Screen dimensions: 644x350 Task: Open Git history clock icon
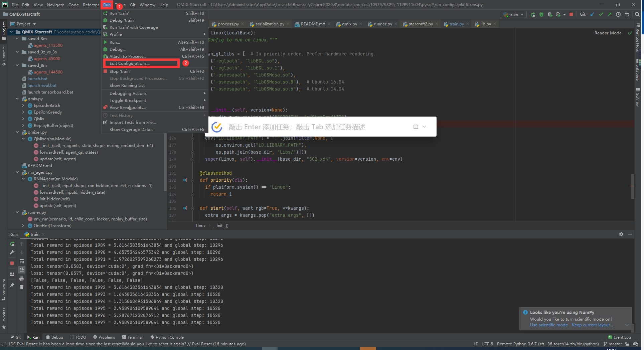click(618, 14)
